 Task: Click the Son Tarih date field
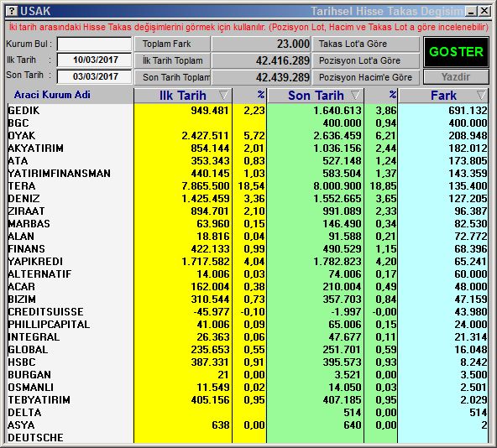point(95,76)
